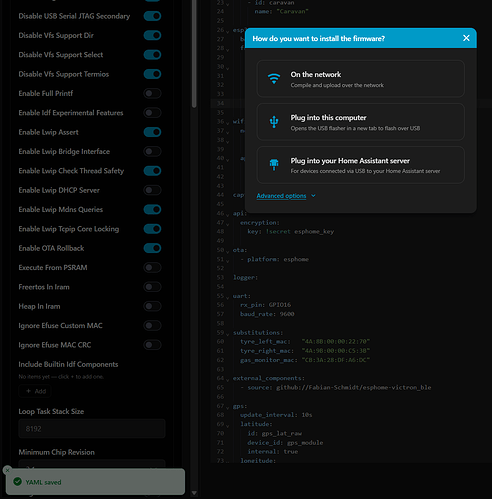Open the Advanced options link
Screen dimensions: 492x499
tap(281, 196)
